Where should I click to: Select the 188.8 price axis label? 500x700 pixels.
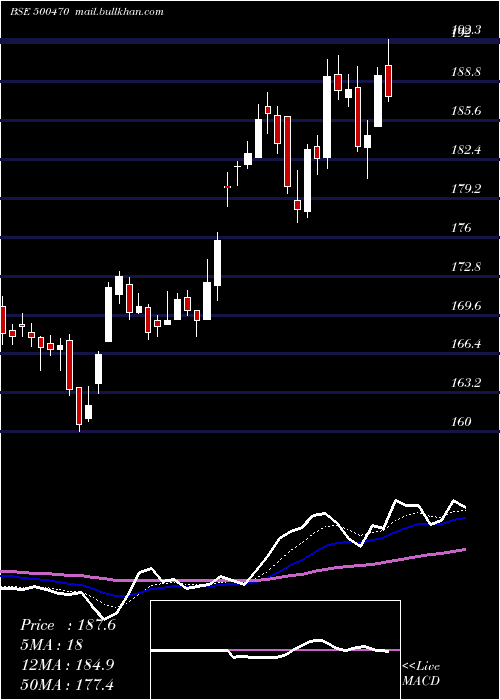click(x=466, y=71)
